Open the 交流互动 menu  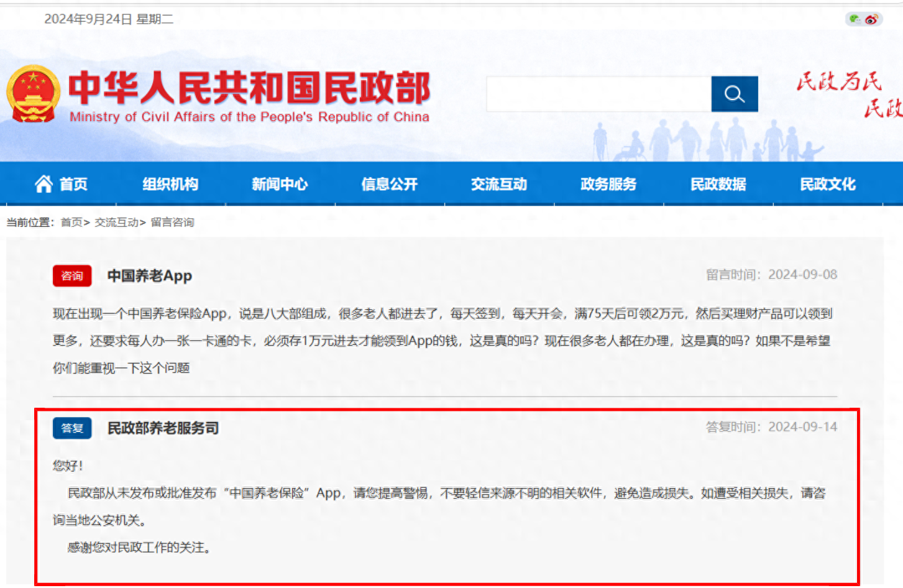pyautogui.click(x=499, y=184)
